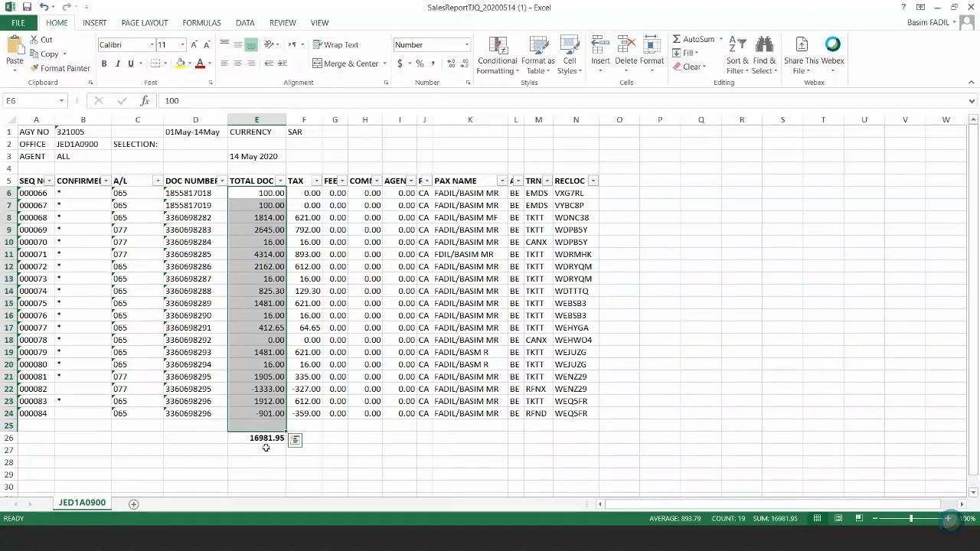
Task: Click the Paste clipboard icon
Action: point(15,46)
